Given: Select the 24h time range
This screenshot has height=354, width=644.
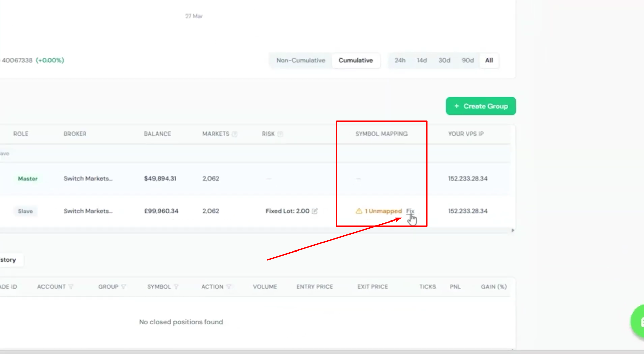Looking at the screenshot, I should pyautogui.click(x=400, y=60).
